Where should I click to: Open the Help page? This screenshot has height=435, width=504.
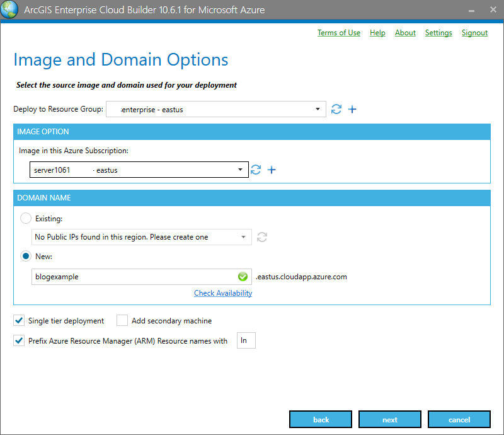(377, 33)
